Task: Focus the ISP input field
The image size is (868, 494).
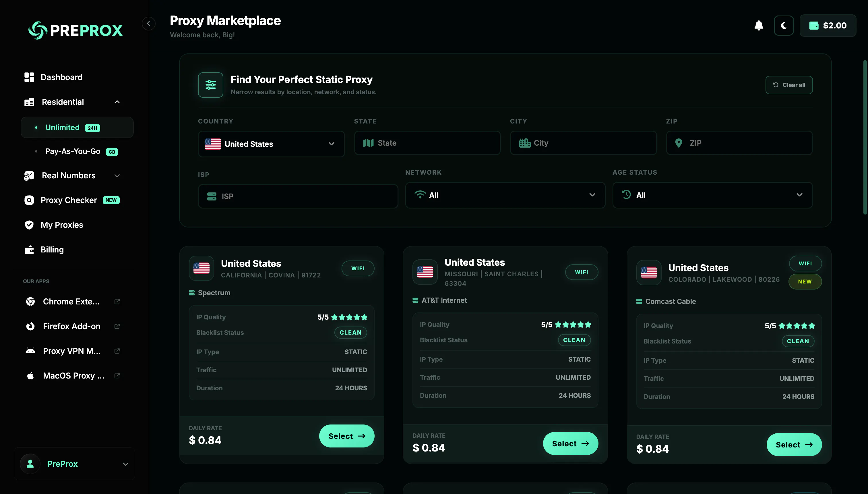Action: 298,196
